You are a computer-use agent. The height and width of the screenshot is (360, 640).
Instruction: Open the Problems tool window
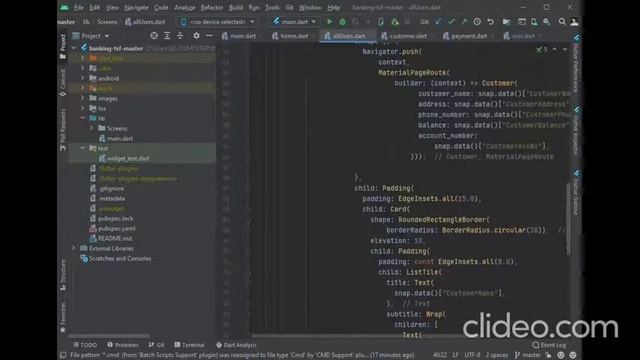click(123, 345)
